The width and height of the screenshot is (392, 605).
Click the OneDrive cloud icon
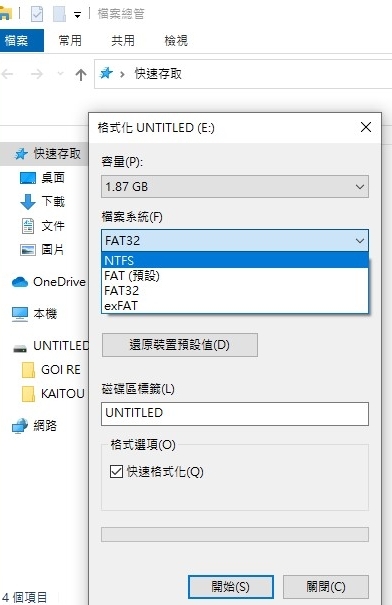20,282
